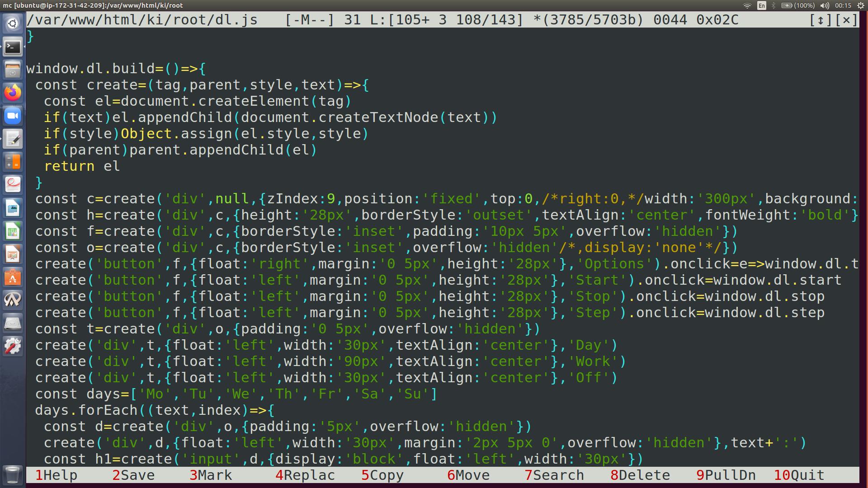Click the 2Save function key
Viewport: 868px width, 488px height.
point(133,475)
